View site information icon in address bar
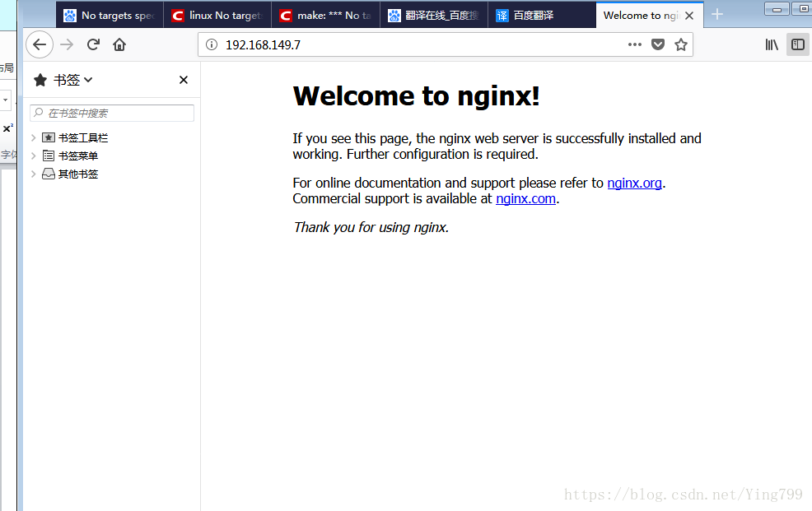812x511 pixels. pos(212,45)
